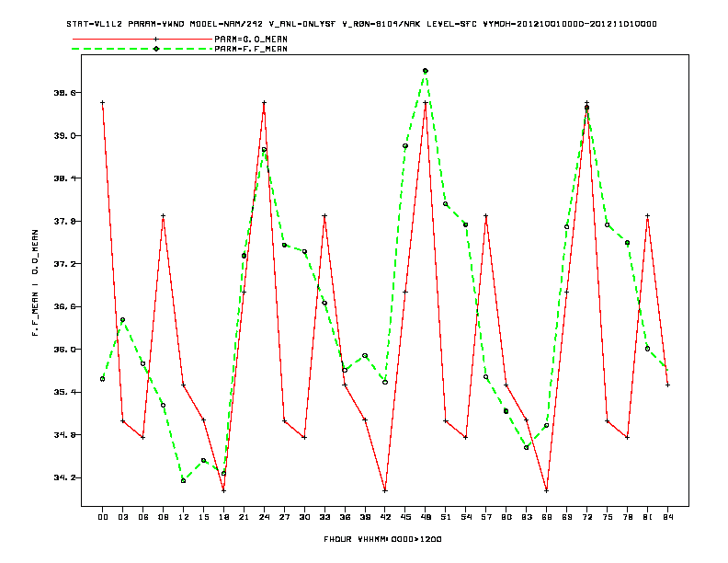Click y-axis tick label 38.4

click(x=64, y=178)
